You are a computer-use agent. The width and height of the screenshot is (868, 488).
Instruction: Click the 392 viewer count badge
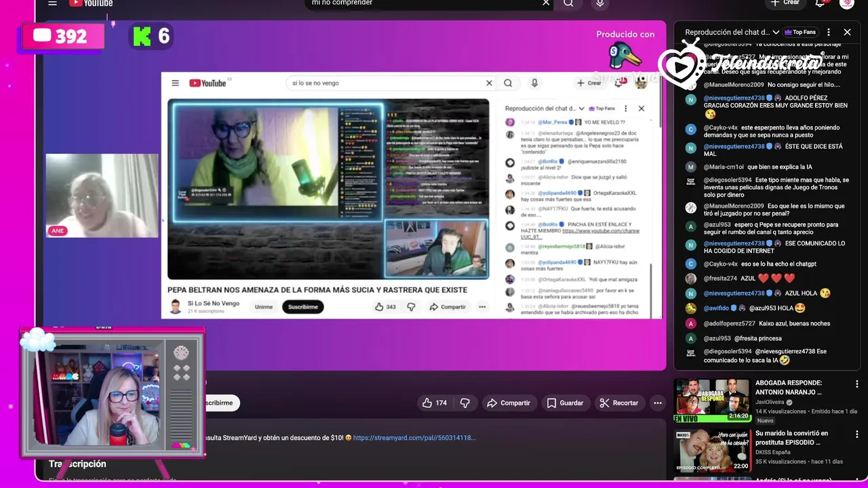coord(62,36)
